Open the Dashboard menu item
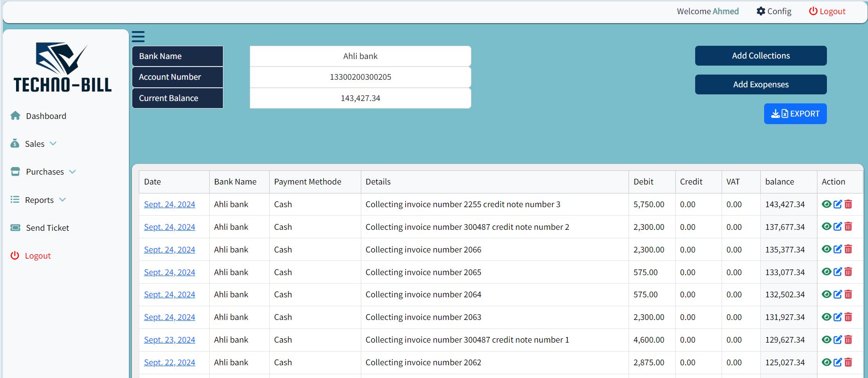 [46, 116]
